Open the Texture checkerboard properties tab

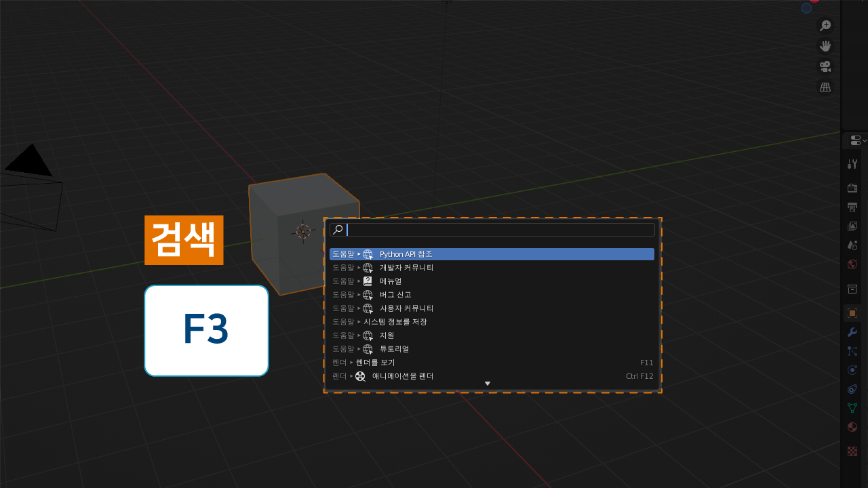(852, 451)
